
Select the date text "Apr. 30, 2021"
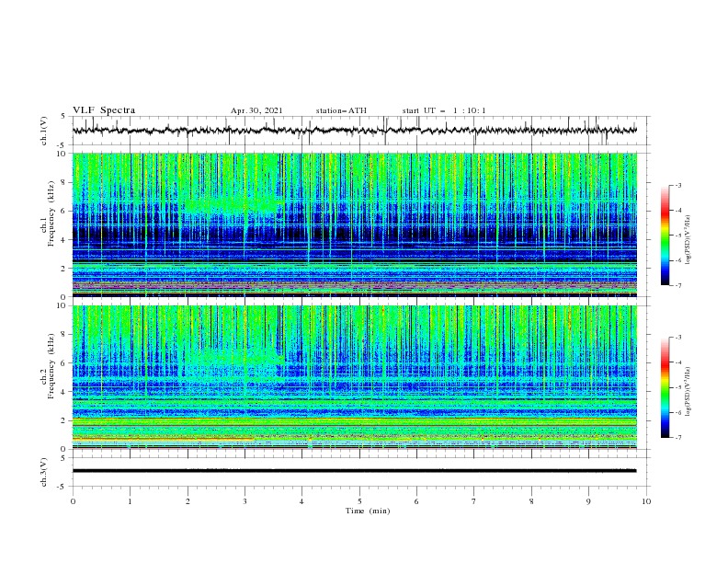[256, 110]
